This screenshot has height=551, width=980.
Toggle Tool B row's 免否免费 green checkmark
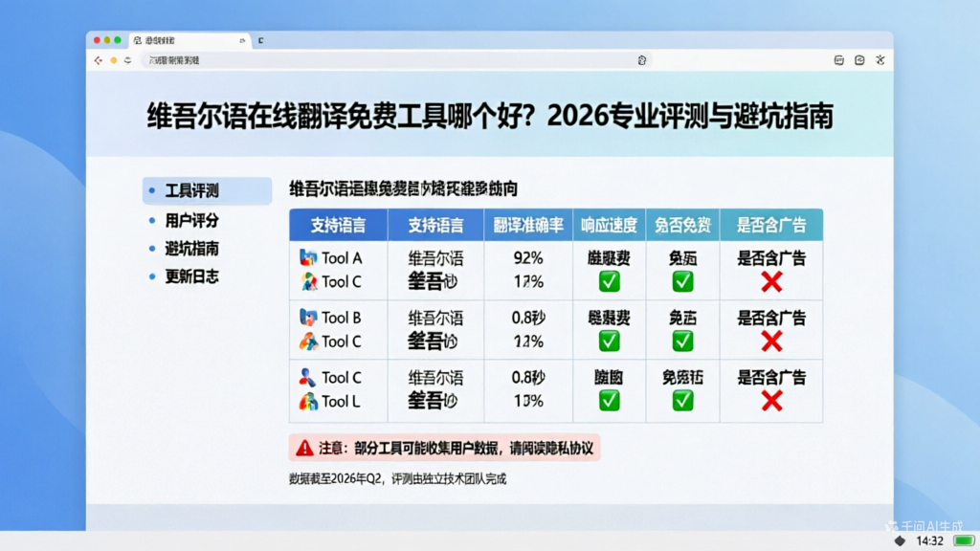click(682, 342)
